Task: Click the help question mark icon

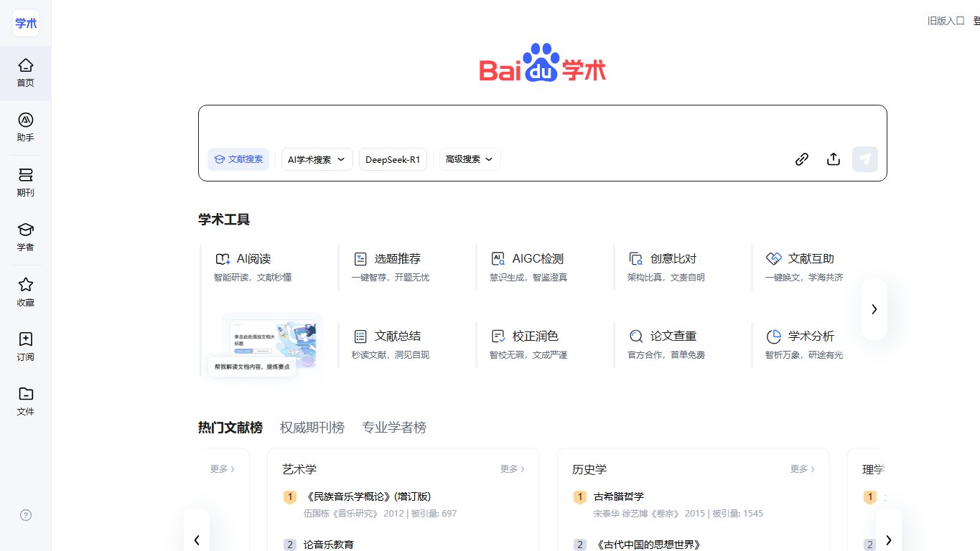Action: pos(26,514)
